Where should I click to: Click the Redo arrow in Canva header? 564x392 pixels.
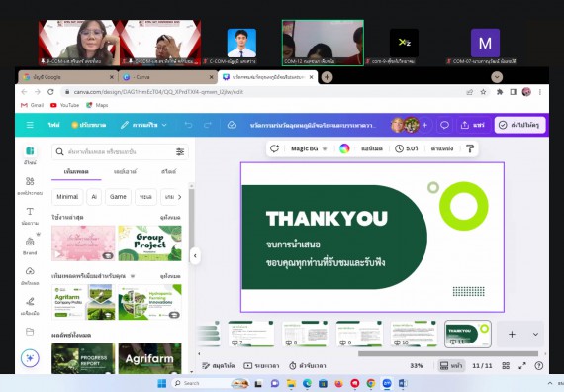[x=208, y=125]
